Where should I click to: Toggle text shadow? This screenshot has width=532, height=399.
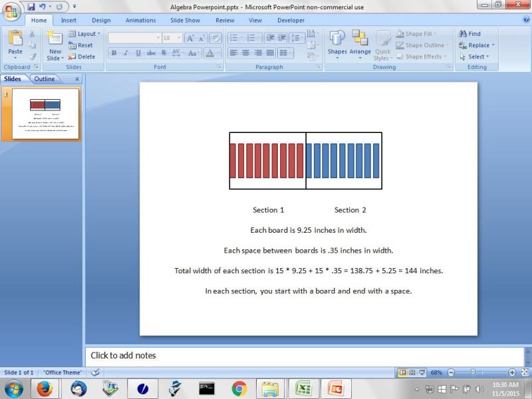coord(164,53)
